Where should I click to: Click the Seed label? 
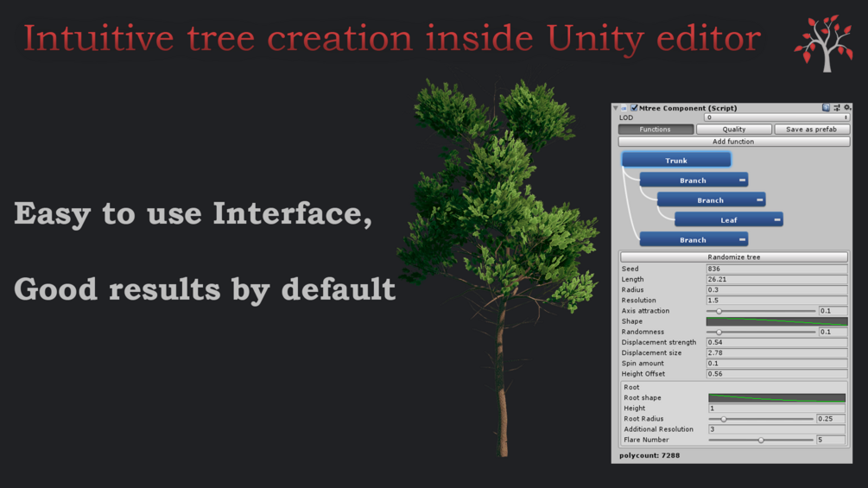point(630,269)
